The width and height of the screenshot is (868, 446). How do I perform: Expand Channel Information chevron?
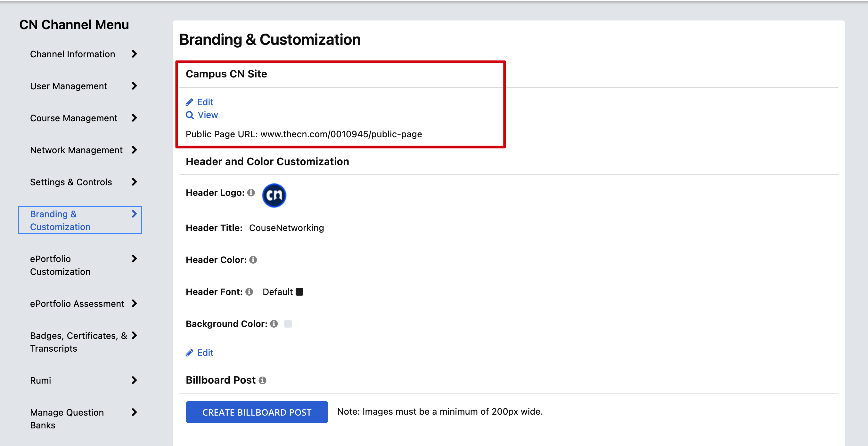(x=134, y=54)
